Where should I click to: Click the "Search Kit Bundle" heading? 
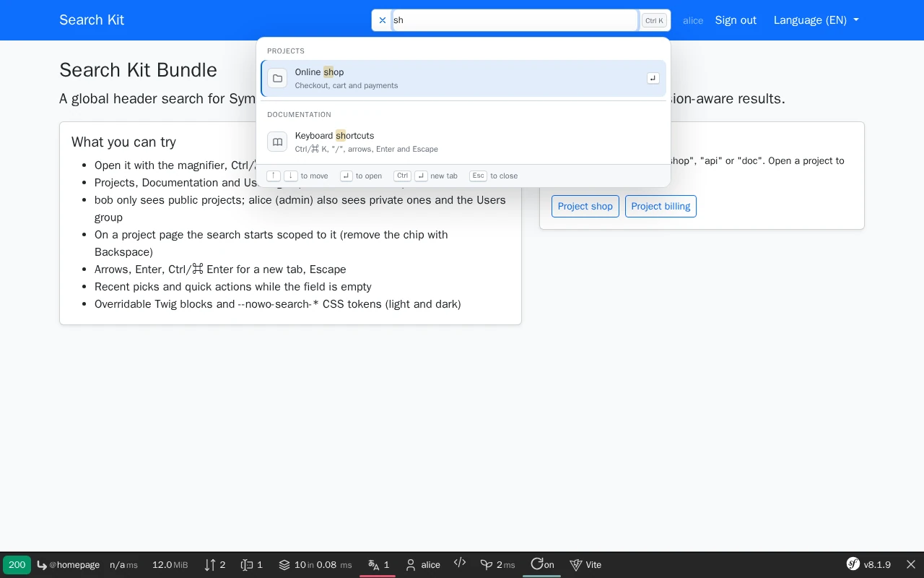138,70
